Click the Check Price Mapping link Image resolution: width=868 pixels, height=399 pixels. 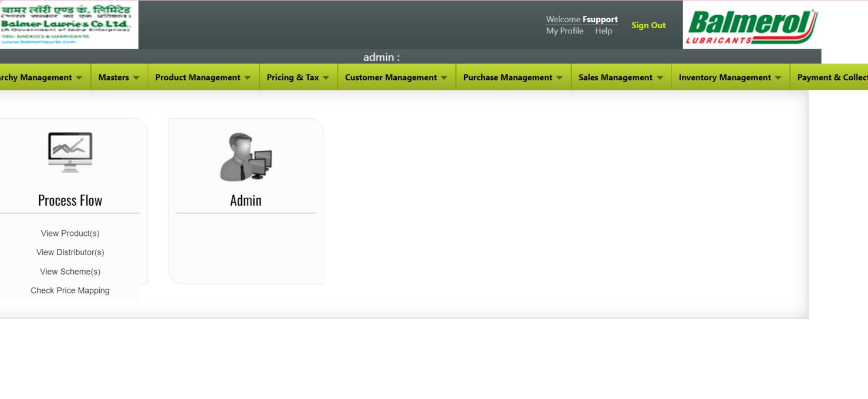point(70,290)
